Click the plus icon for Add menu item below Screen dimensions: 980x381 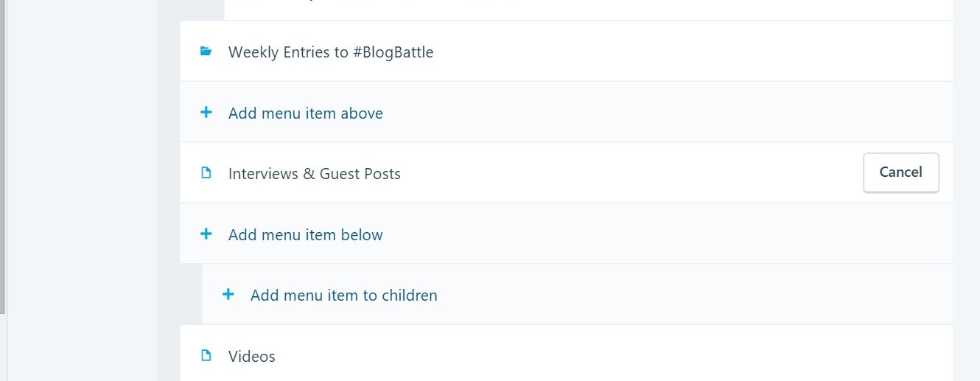[206, 234]
